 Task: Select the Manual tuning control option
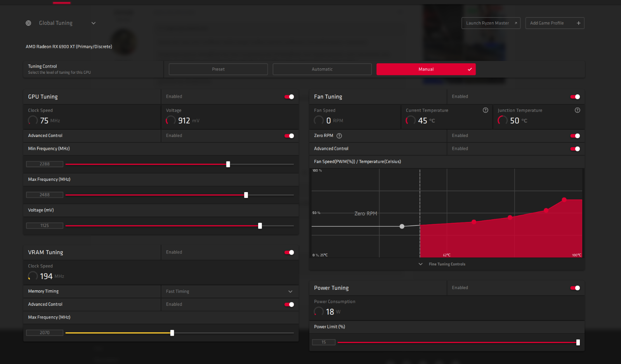click(426, 69)
